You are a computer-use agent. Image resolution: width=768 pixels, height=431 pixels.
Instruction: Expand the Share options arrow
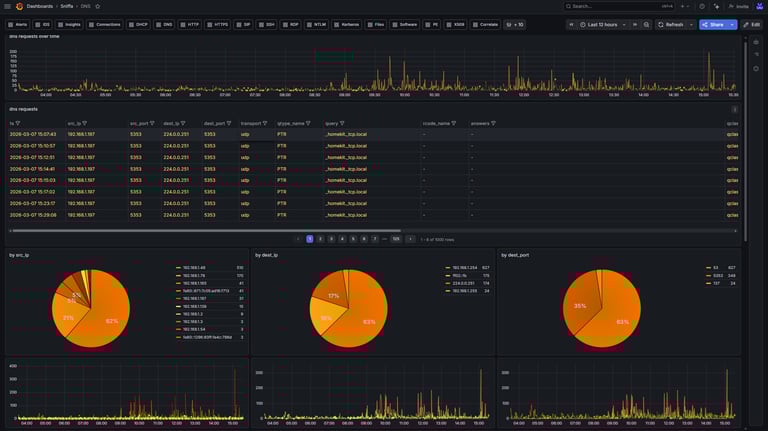coord(732,24)
